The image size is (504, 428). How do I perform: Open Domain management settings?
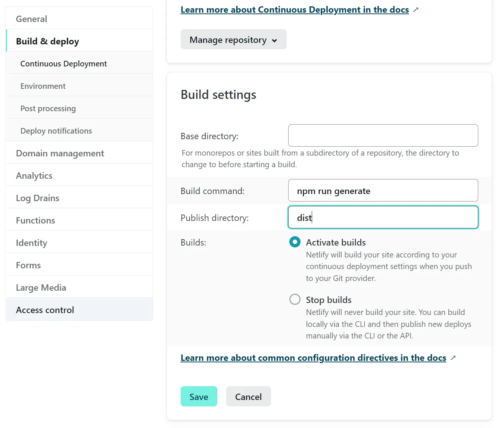(x=79, y=153)
